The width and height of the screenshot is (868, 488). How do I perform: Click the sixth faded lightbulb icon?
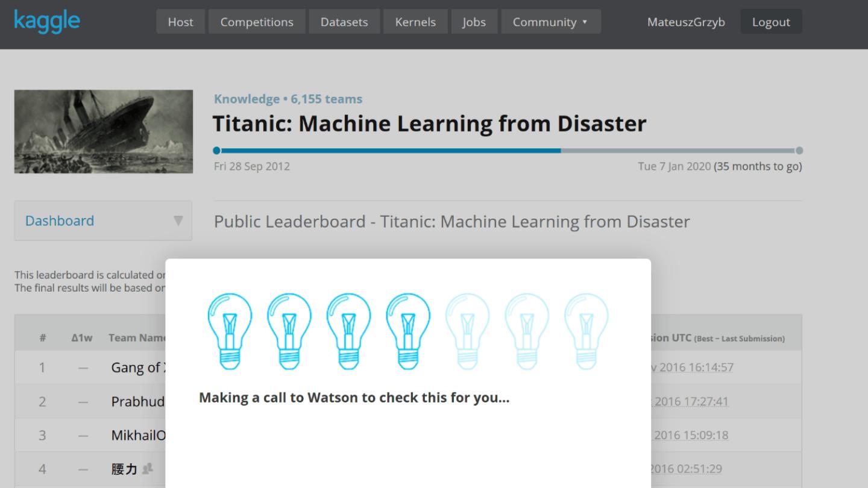(527, 331)
